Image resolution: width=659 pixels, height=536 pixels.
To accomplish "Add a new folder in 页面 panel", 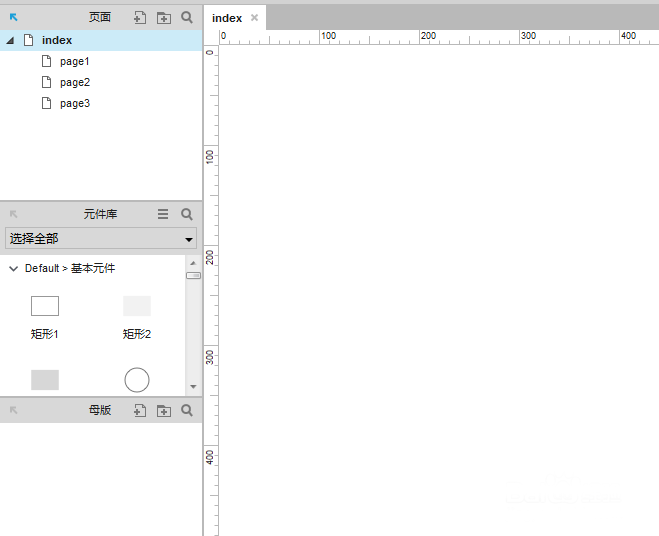I will coord(163,18).
